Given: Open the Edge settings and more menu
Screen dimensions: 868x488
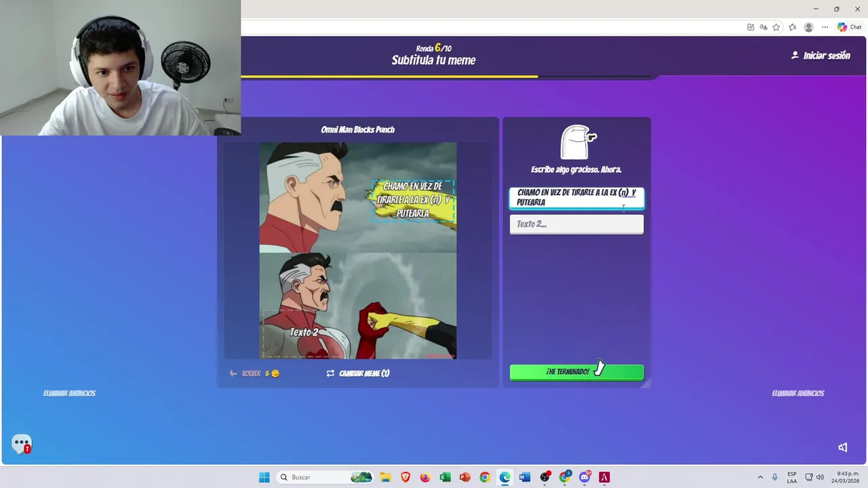Looking at the screenshot, I should [825, 27].
